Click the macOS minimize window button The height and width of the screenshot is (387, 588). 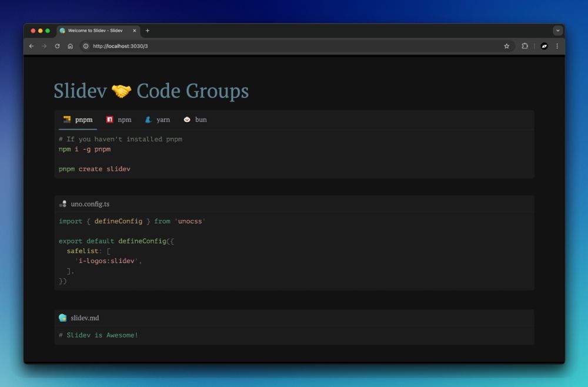click(40, 31)
